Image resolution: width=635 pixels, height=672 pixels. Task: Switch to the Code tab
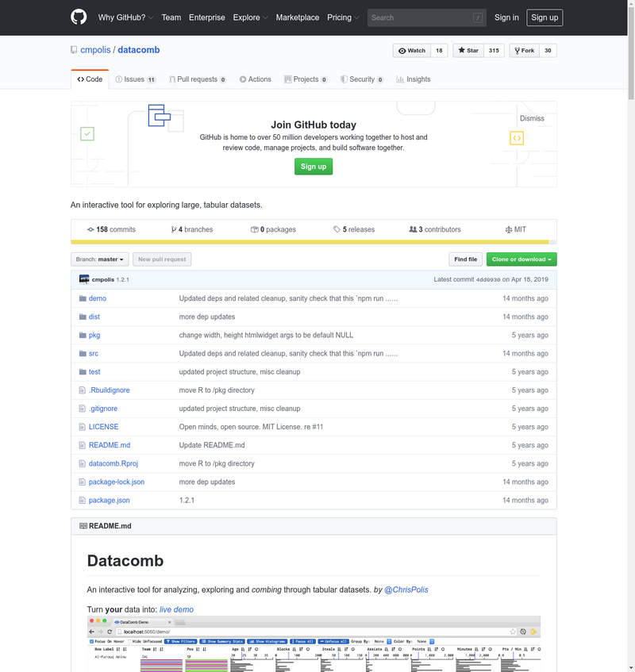(x=90, y=79)
